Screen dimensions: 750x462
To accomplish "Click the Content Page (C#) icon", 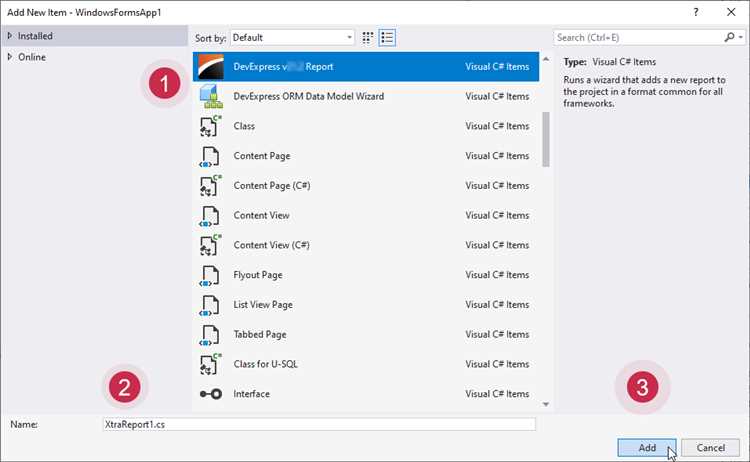I will pyautogui.click(x=210, y=186).
